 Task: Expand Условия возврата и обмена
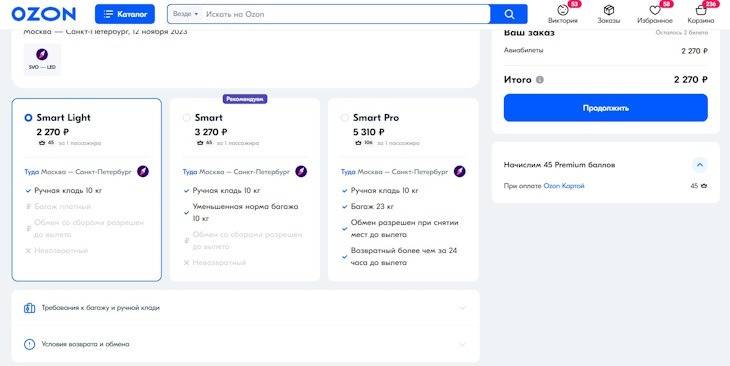tap(245, 345)
